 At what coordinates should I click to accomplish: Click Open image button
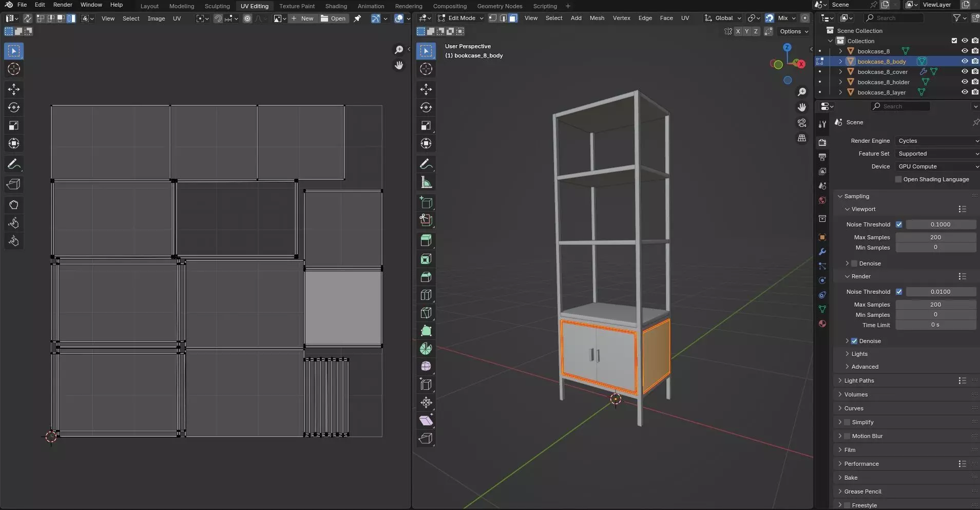pos(333,18)
